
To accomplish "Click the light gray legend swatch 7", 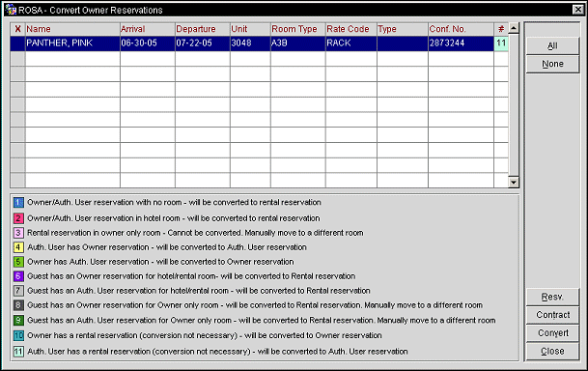I will 18,291.
